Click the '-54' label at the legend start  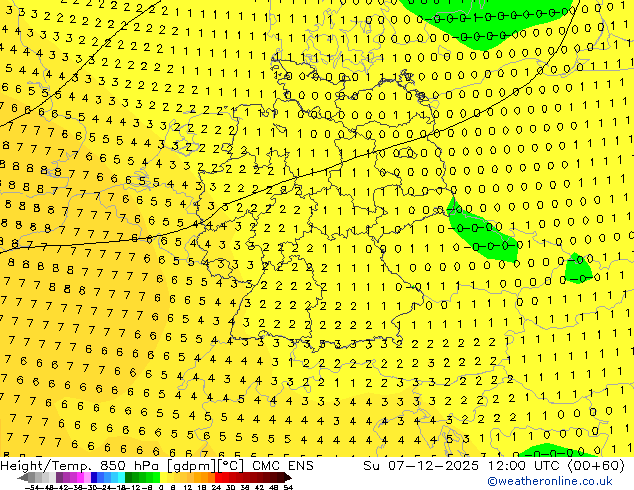(31, 487)
